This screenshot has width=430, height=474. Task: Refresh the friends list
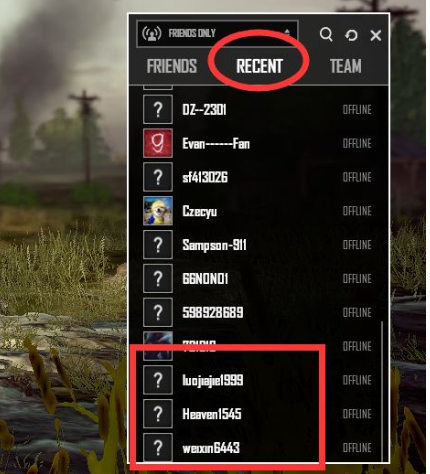pos(351,35)
